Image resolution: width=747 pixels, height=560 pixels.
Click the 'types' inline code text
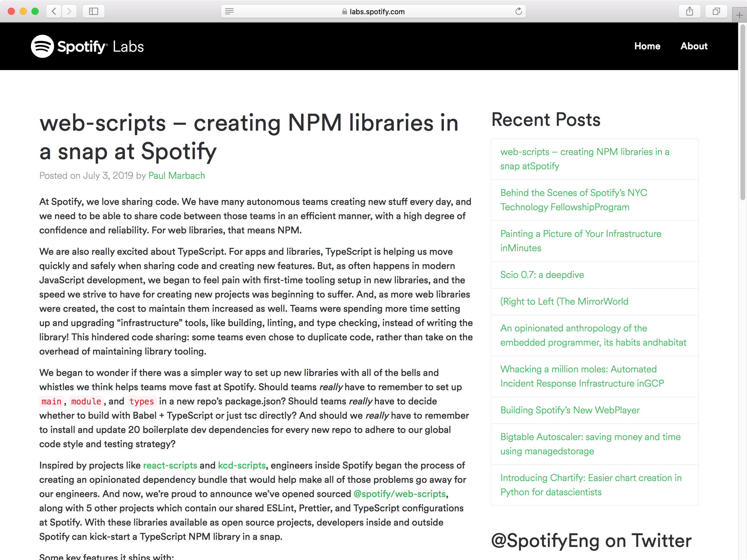click(x=141, y=401)
